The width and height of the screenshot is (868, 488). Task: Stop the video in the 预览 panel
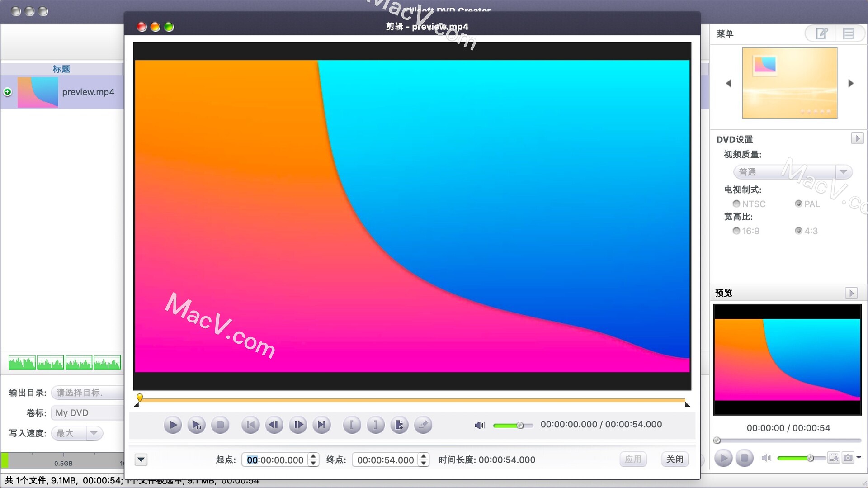(x=744, y=458)
